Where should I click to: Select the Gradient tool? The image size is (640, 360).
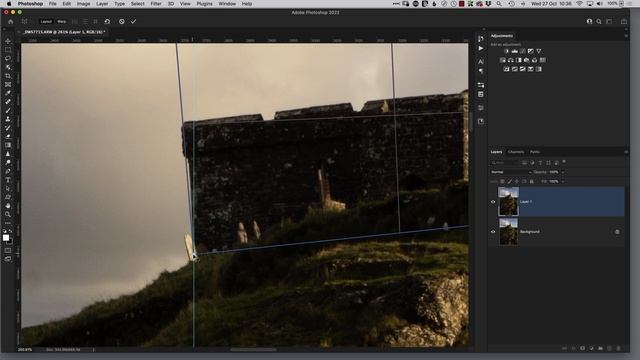8,145
